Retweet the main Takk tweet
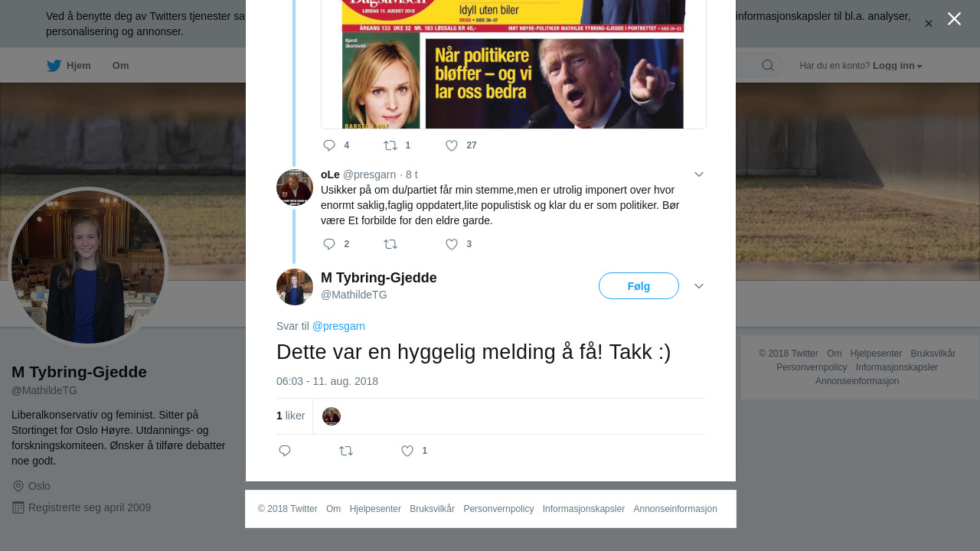The height and width of the screenshot is (551, 980). [346, 451]
